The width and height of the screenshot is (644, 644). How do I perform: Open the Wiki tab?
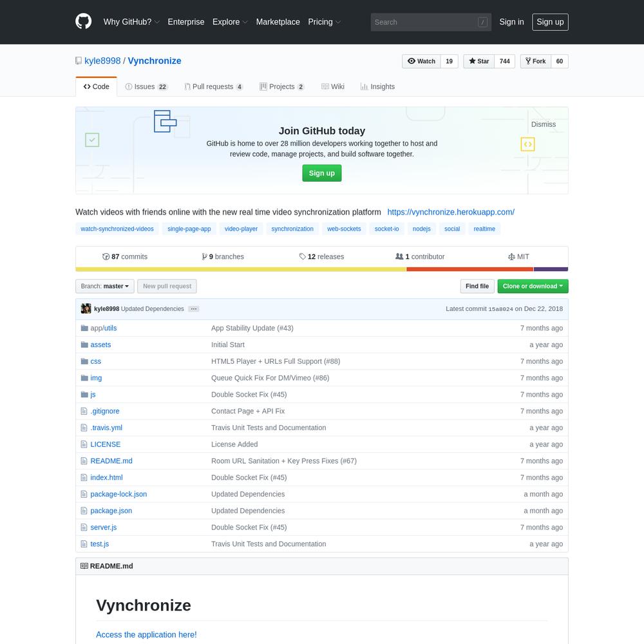coord(333,87)
